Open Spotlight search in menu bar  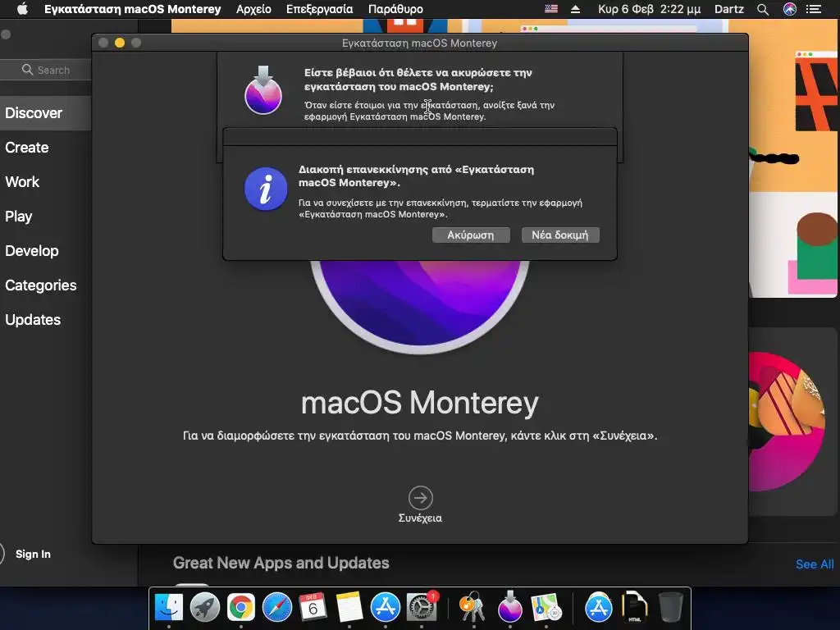763,9
